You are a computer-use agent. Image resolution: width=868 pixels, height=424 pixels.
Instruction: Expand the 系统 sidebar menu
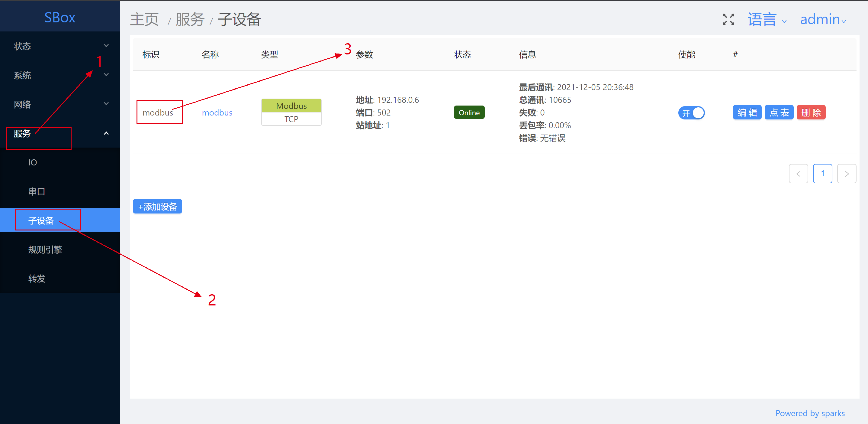60,75
